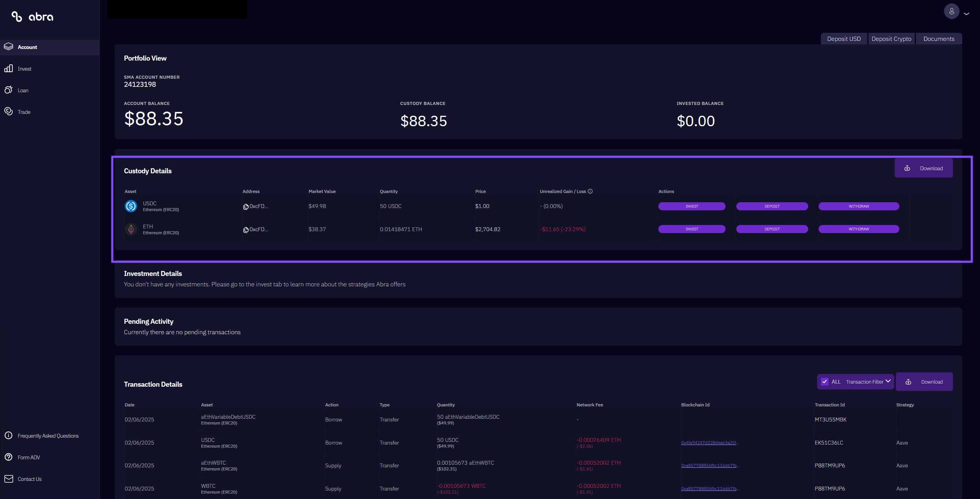
Task: Click the Trade coins icon
Action: [x=8, y=112]
